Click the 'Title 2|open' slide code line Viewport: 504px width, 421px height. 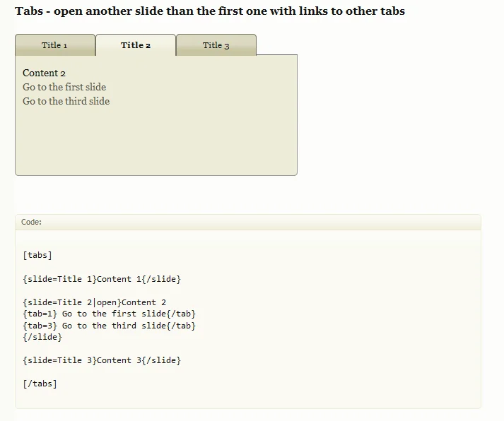(94, 302)
